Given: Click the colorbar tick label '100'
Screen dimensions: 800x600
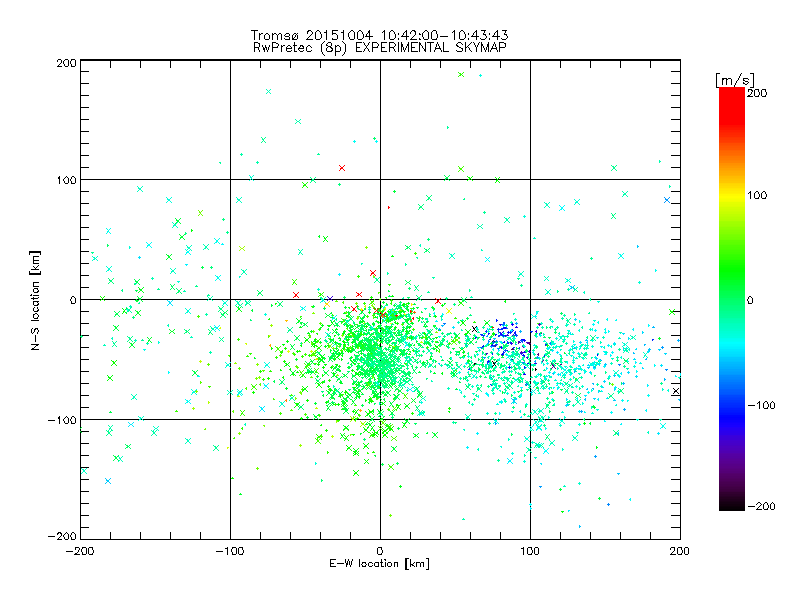Looking at the screenshot, I should tap(757, 195).
